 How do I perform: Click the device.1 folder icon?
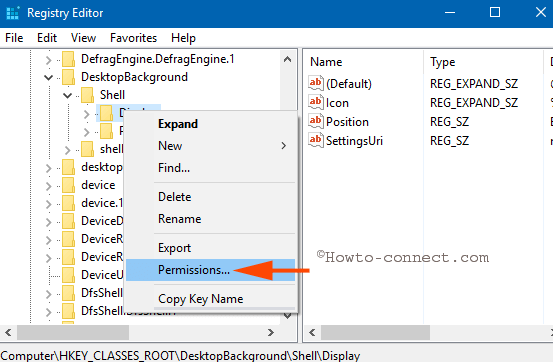point(68,203)
